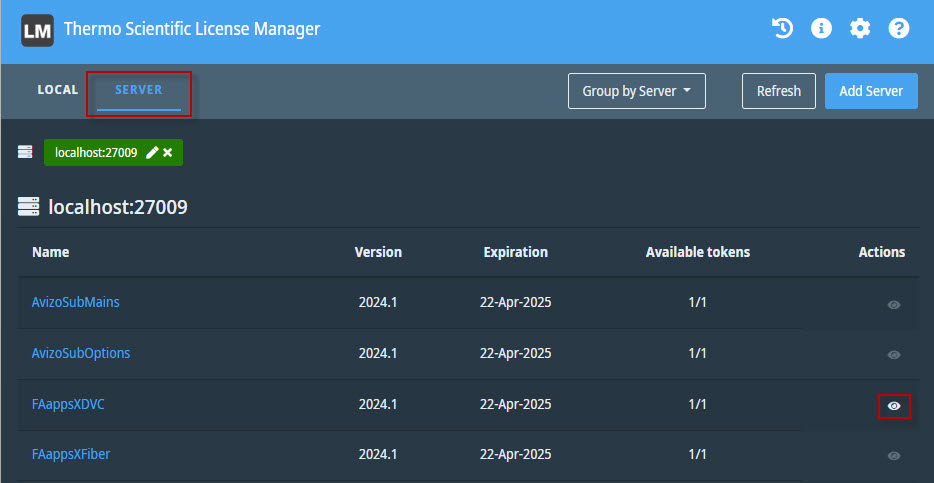Open settings gear icon

[x=860, y=29]
